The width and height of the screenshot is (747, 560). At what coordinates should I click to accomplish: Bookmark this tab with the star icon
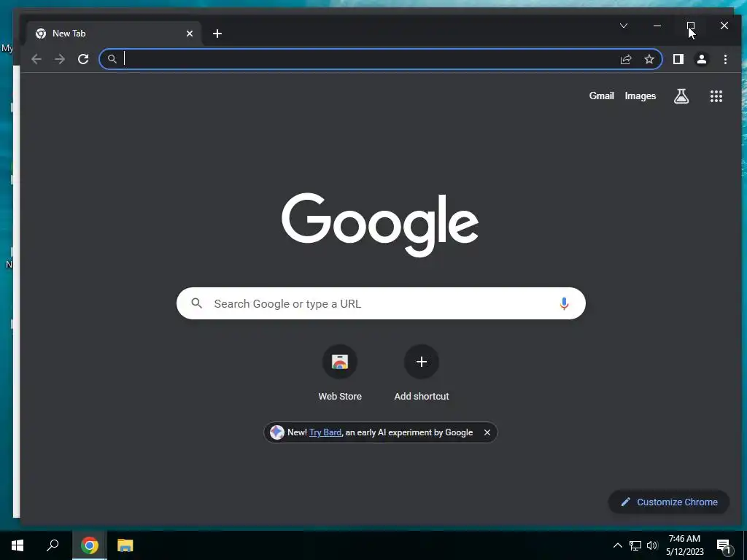click(x=649, y=59)
